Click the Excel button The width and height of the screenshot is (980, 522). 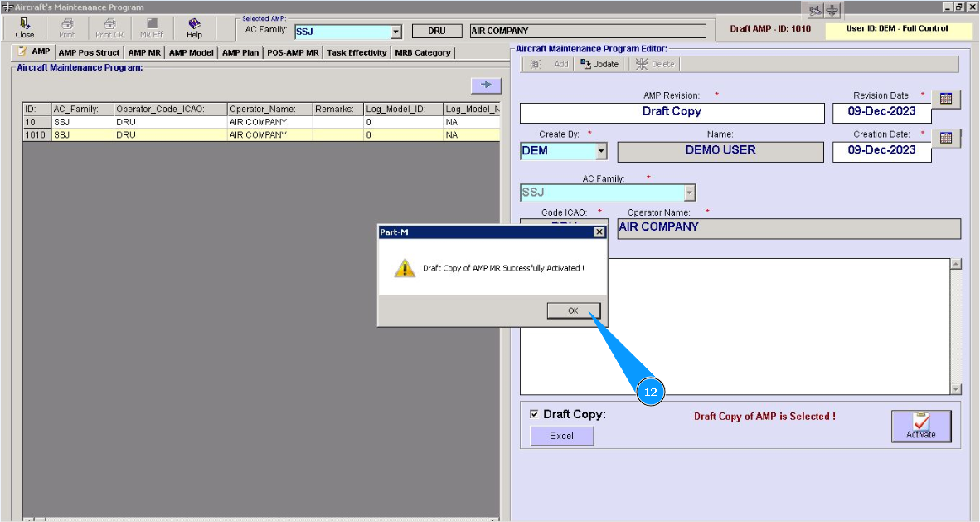(x=561, y=436)
